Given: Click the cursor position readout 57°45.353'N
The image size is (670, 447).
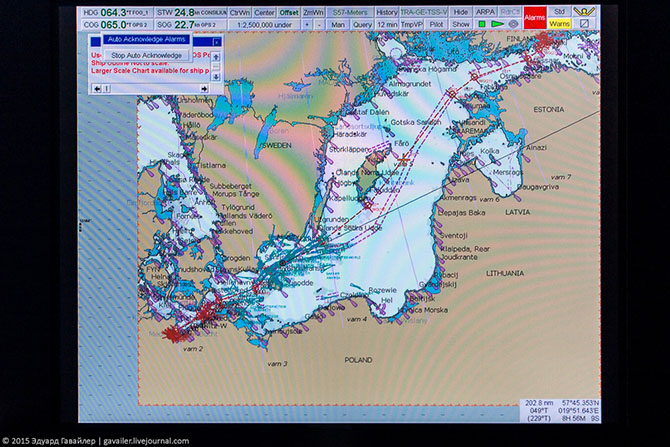Looking at the screenshot, I should pos(580,403).
